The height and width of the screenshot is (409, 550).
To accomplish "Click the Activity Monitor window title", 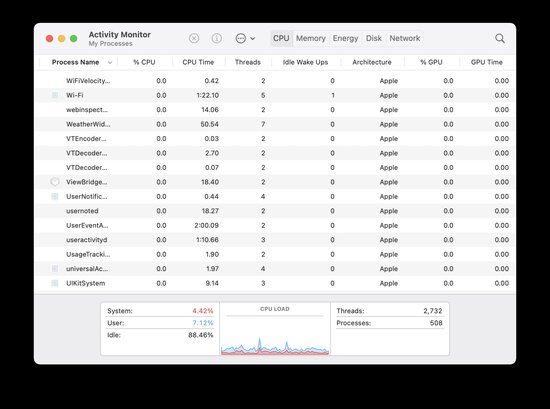I will coord(120,34).
